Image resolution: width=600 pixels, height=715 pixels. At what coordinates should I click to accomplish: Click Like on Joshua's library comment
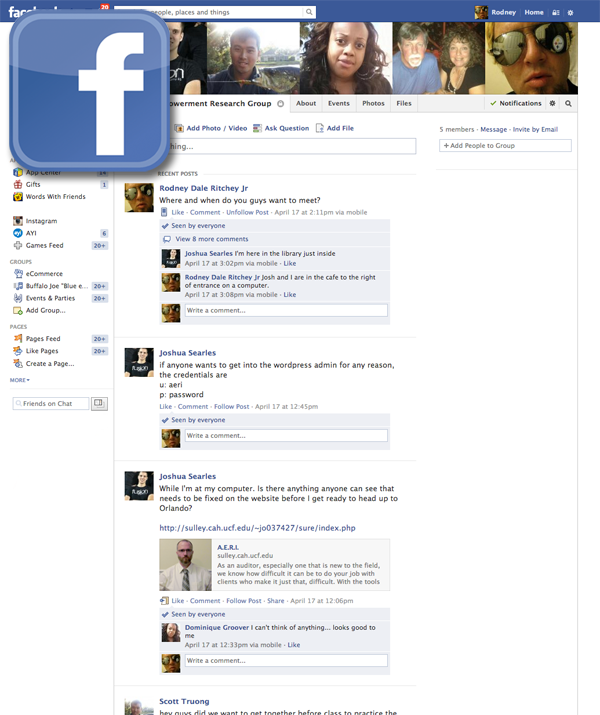(x=290, y=264)
